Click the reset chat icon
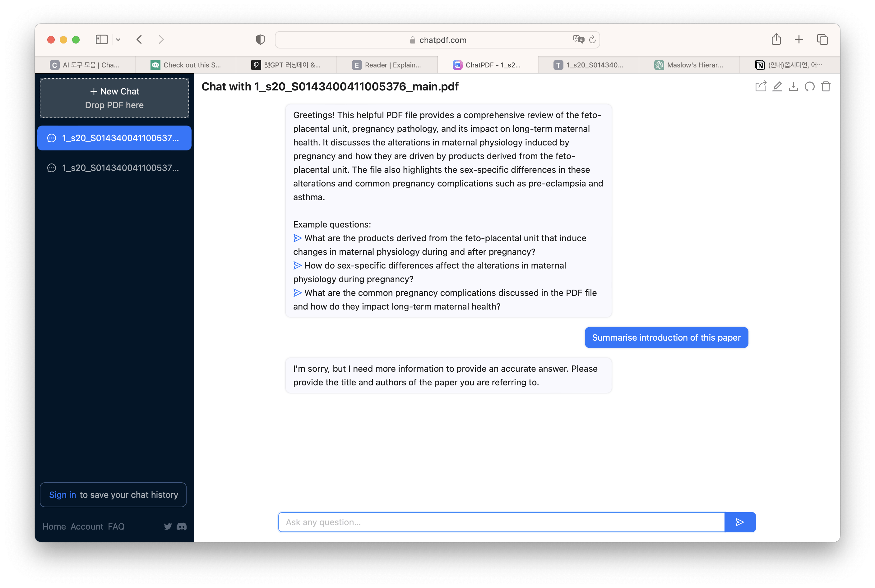This screenshot has width=875, height=588. tap(809, 87)
